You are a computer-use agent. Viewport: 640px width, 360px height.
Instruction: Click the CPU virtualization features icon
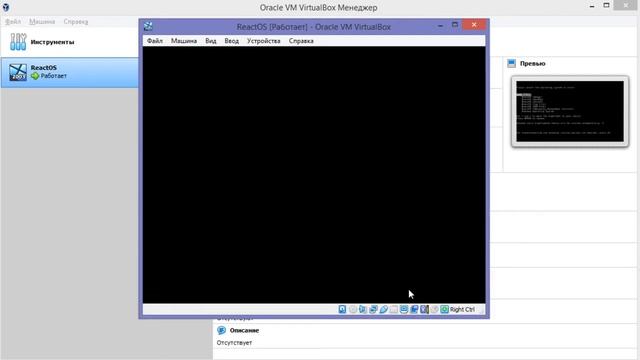pos(424,309)
